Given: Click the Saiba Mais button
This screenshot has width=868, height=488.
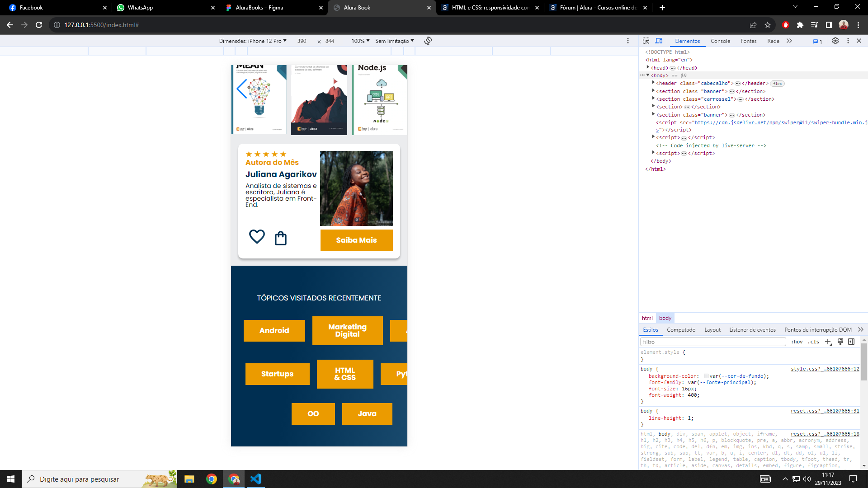Looking at the screenshot, I should click(x=356, y=240).
